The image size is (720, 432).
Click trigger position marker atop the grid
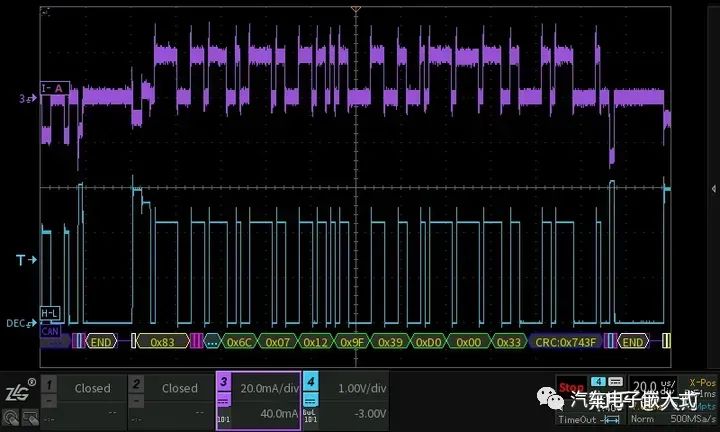pos(355,9)
